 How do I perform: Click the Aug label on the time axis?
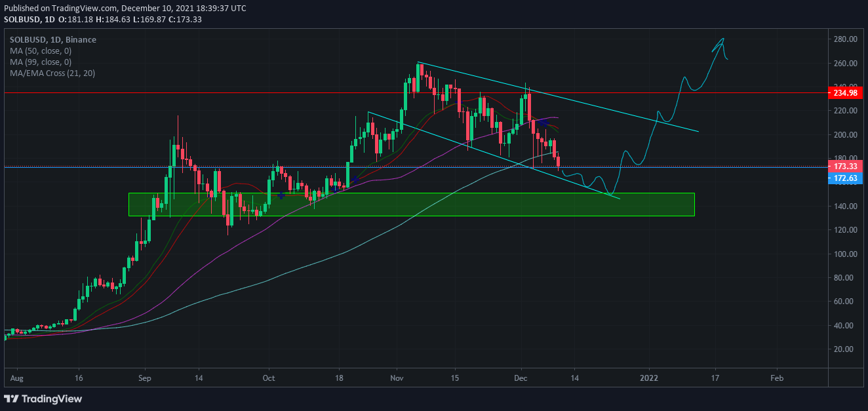coord(18,378)
